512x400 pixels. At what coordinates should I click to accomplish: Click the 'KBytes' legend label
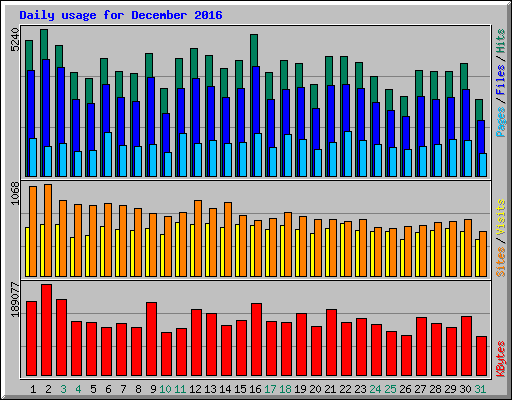501,359
